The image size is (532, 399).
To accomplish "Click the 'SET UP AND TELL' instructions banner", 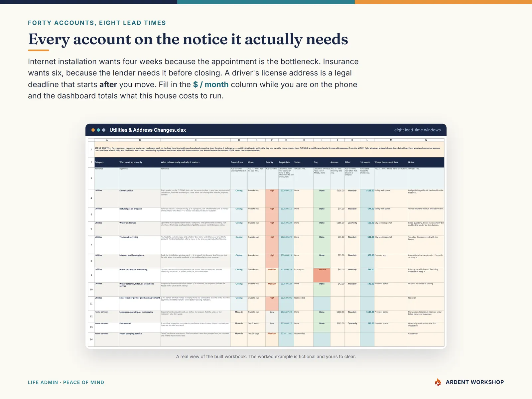I will 269,149.
